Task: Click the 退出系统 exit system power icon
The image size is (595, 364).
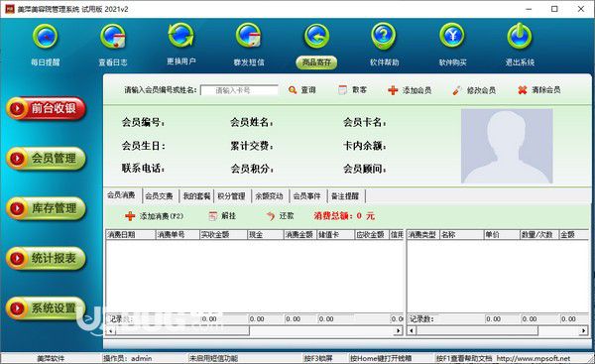Action: (x=520, y=36)
